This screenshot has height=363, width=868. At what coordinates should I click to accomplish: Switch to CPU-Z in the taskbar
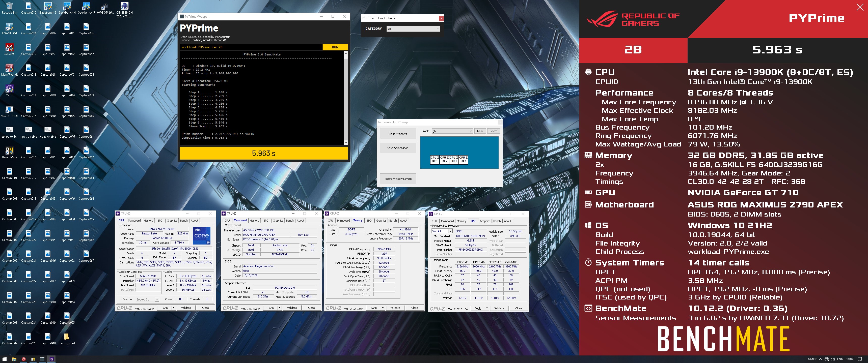click(x=51, y=359)
